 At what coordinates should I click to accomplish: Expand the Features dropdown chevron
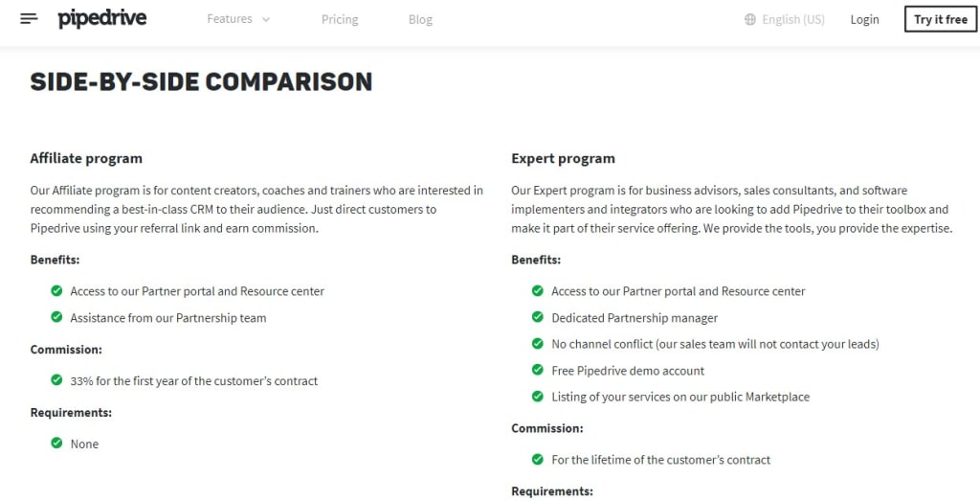pyautogui.click(x=266, y=19)
